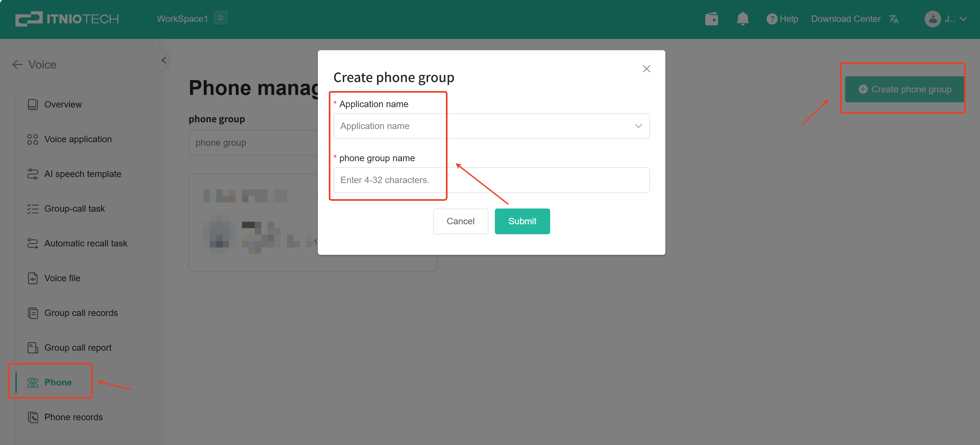
Task: Close the Create phone group dialog
Action: coord(646,69)
